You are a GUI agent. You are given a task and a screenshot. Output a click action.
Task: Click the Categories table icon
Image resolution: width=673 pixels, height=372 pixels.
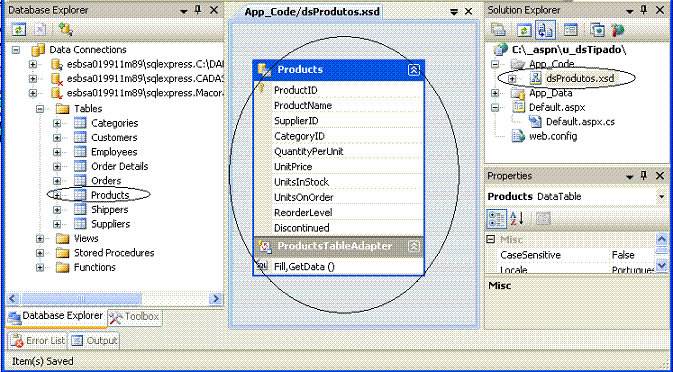(x=80, y=123)
